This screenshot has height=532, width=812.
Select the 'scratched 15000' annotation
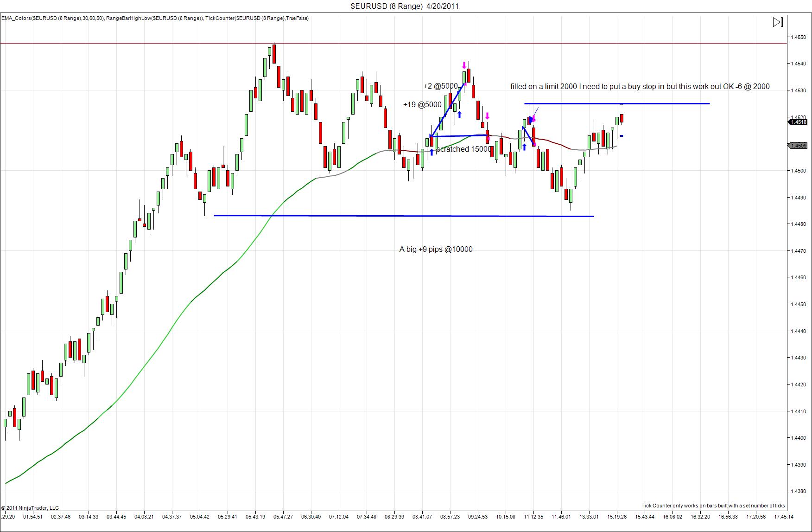[464, 149]
